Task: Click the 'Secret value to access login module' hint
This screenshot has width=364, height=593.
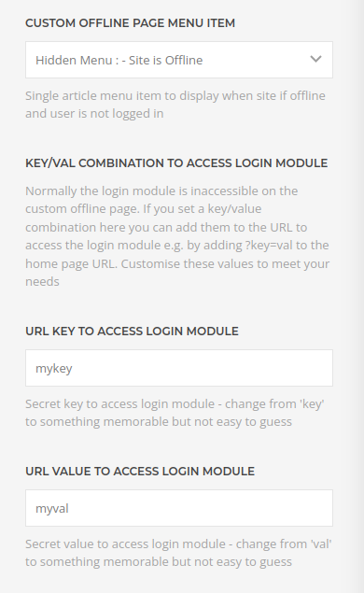Action: point(125,544)
